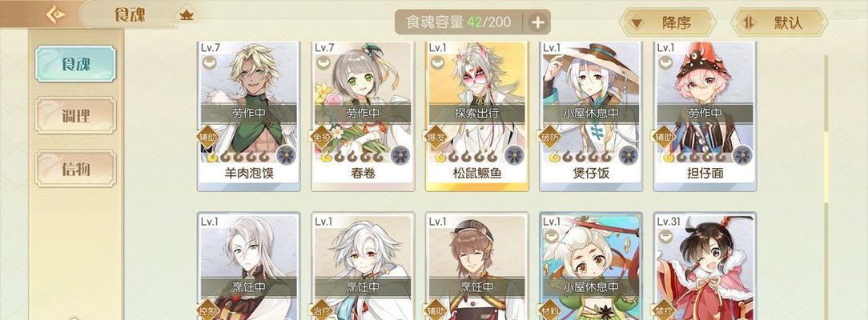Select the 食魂 sidebar tab
This screenshot has width=868, height=320.
75,63
